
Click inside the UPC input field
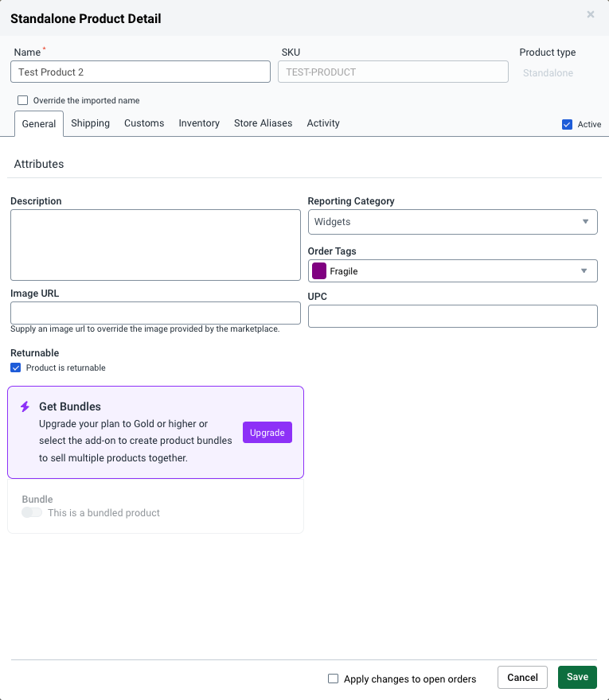click(452, 316)
